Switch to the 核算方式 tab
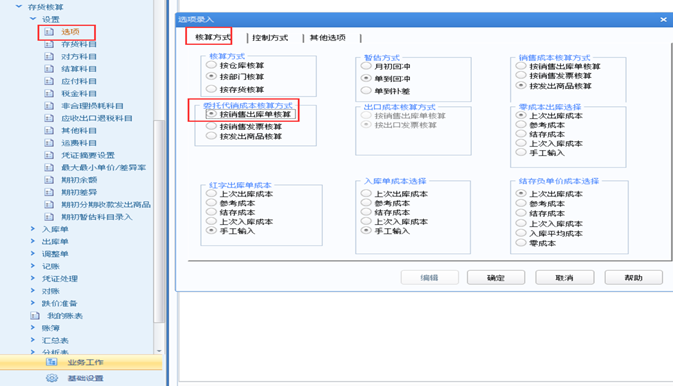 [213, 37]
